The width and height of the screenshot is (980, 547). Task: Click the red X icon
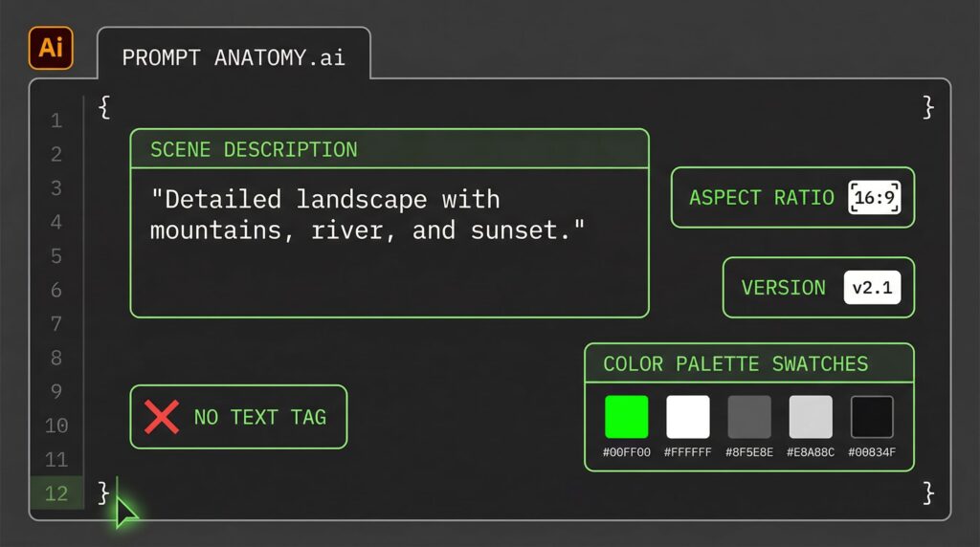point(162,417)
